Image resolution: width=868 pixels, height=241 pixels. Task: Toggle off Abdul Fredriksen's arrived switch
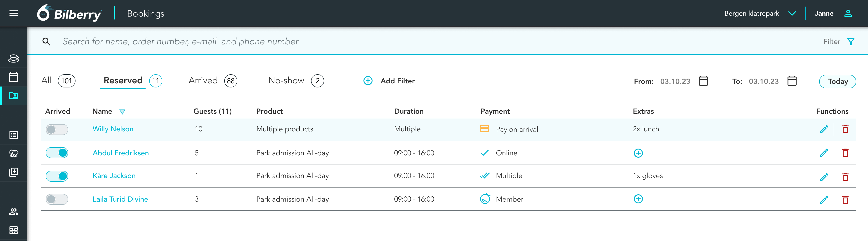(x=57, y=153)
